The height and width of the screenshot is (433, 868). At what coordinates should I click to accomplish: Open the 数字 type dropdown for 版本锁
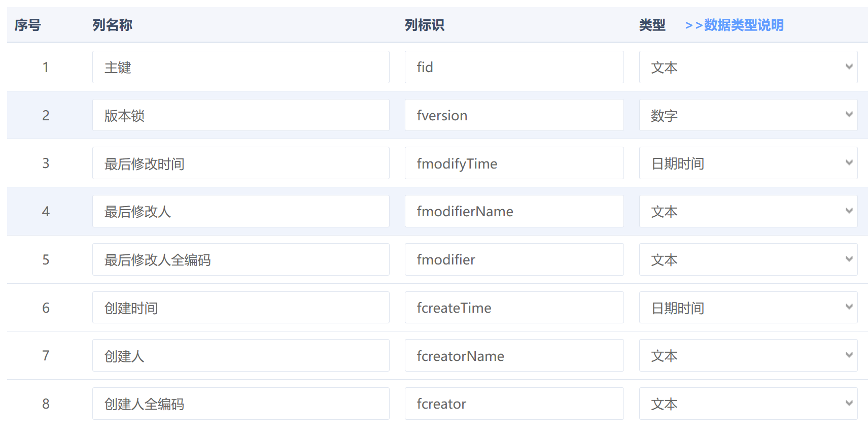click(x=748, y=115)
